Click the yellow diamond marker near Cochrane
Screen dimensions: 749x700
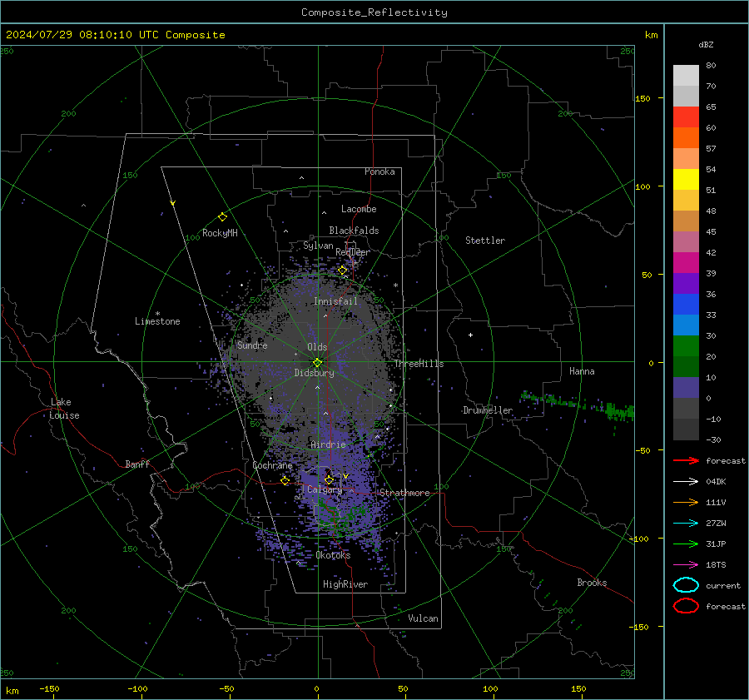click(x=285, y=480)
